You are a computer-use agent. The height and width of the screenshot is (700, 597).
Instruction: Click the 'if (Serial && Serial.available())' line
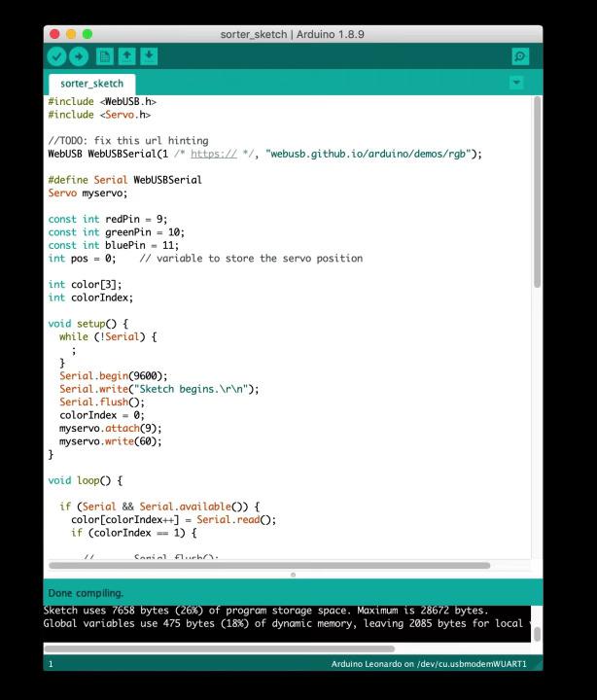[x=159, y=507]
